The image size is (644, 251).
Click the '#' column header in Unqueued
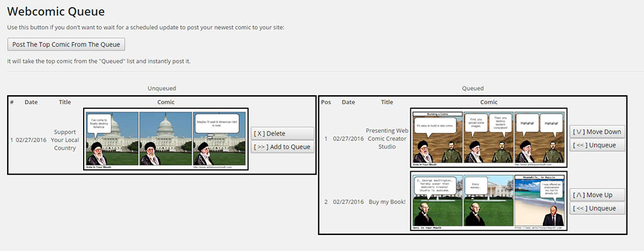pos(12,102)
